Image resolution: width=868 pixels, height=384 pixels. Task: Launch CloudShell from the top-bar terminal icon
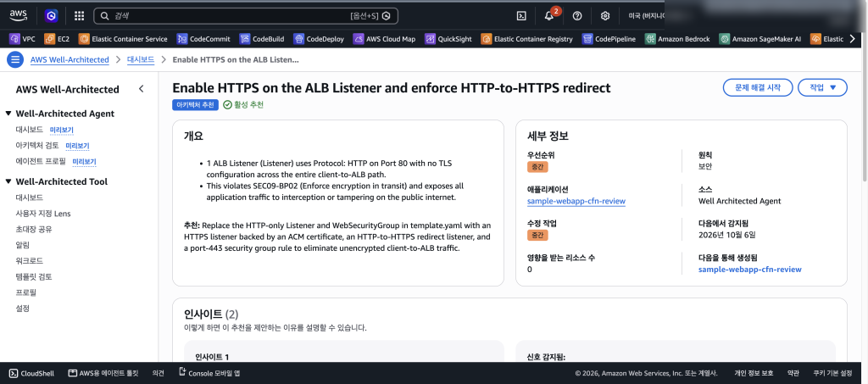521,16
